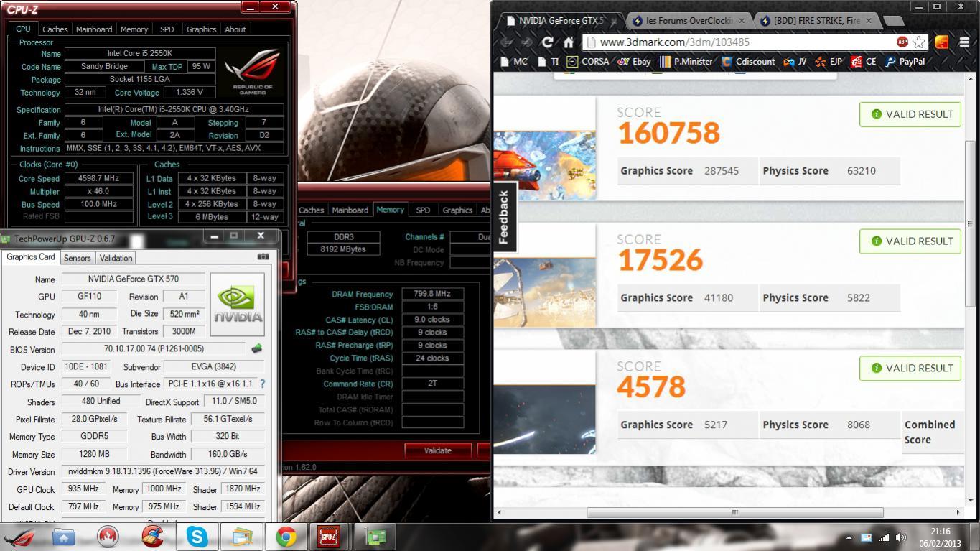This screenshot has height=551, width=980.
Task: Open the Feedback side tab on 3DMark
Action: [x=503, y=216]
